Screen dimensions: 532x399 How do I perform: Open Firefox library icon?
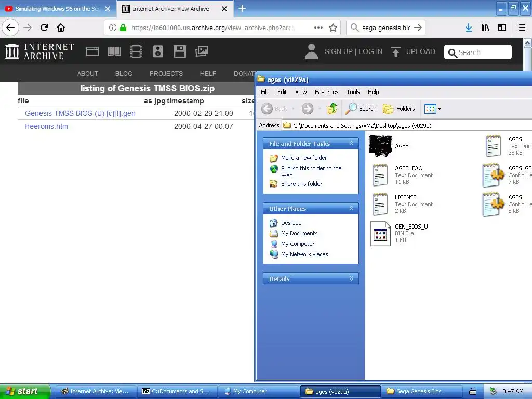[x=485, y=28]
